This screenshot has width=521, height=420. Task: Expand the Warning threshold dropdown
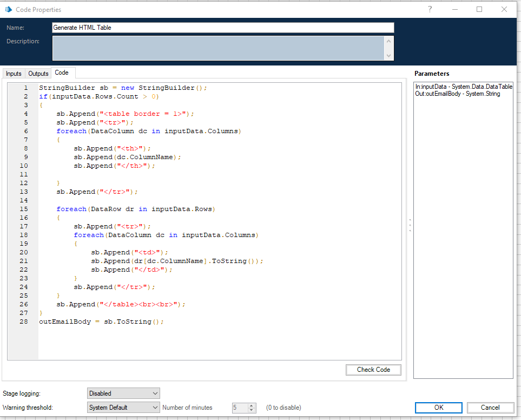tap(123, 408)
